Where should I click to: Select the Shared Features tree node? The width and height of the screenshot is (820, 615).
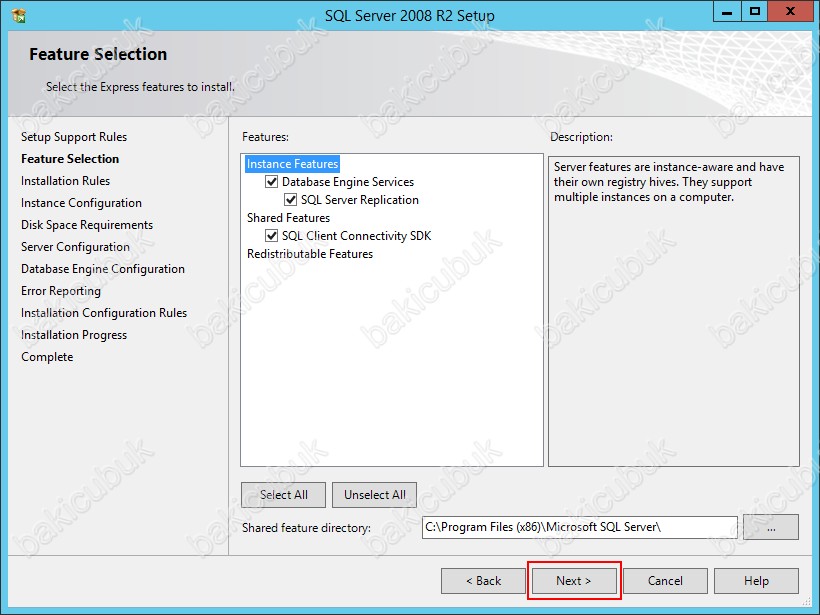(x=288, y=218)
